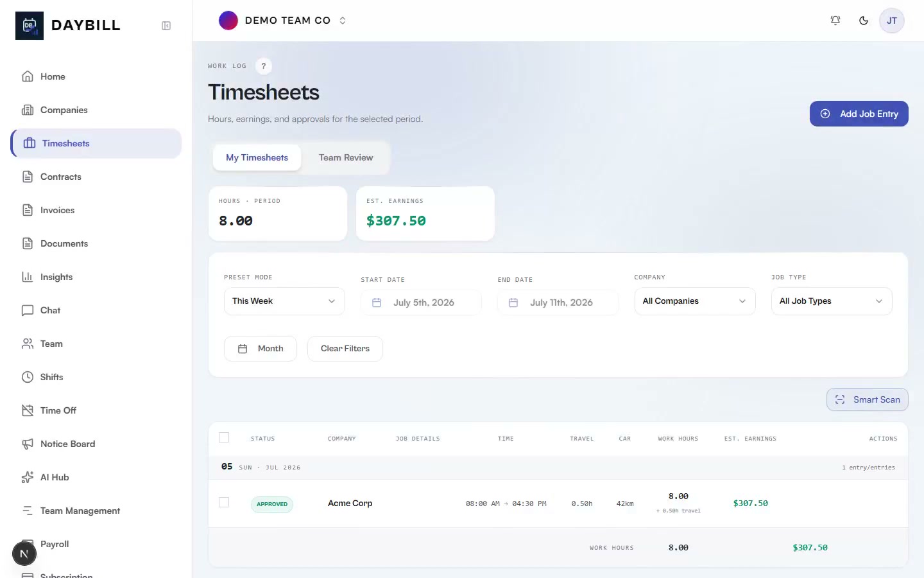Collapse the sidebar panel toggle icon

pyautogui.click(x=166, y=26)
